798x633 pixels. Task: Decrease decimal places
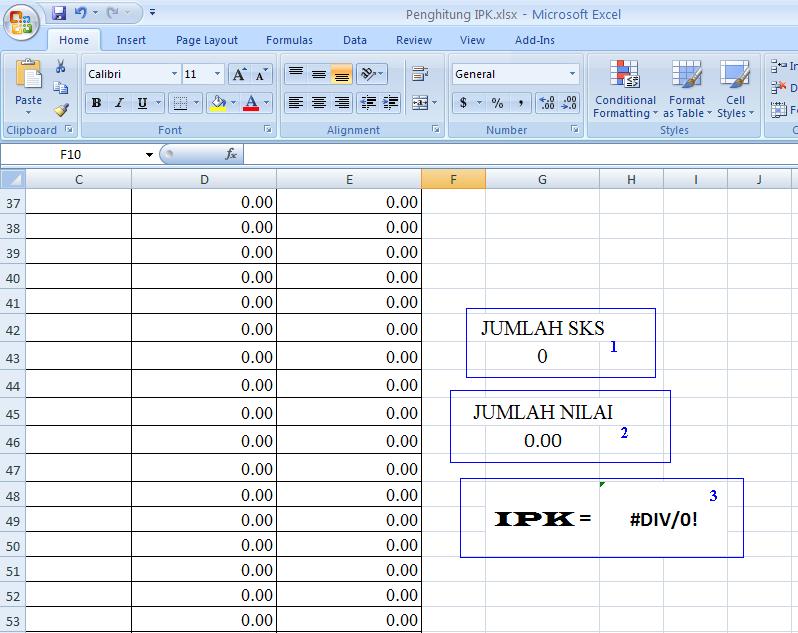tap(569, 103)
